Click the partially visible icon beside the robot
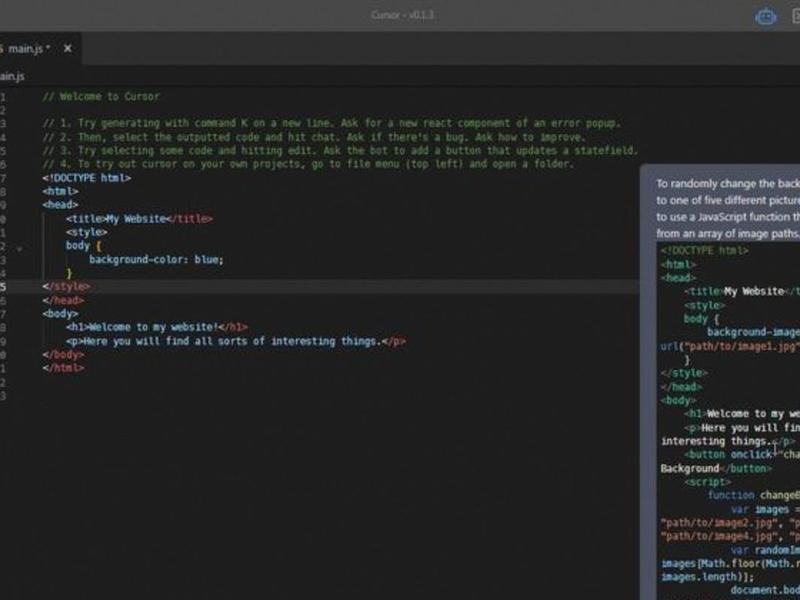Image resolution: width=800 pixels, height=600 pixels. point(796,17)
